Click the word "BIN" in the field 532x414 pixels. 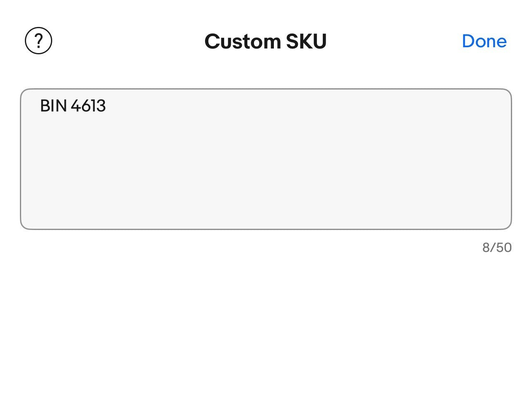pos(53,106)
